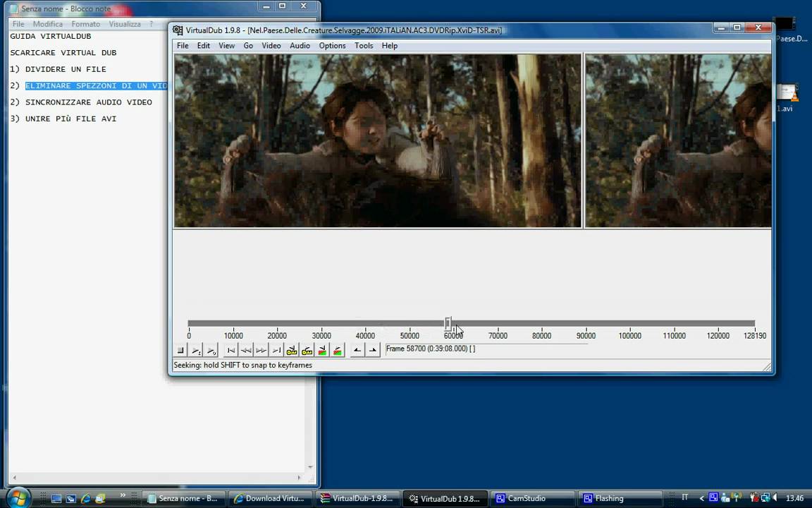The image size is (812, 508).
Task: Open the File menu in VirtualDub
Action: [183, 46]
